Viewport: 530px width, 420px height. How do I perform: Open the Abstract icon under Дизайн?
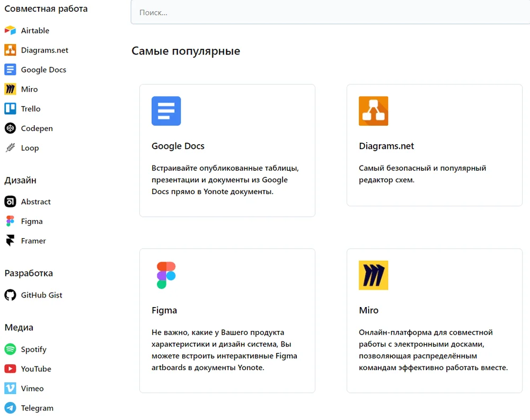(x=10, y=202)
